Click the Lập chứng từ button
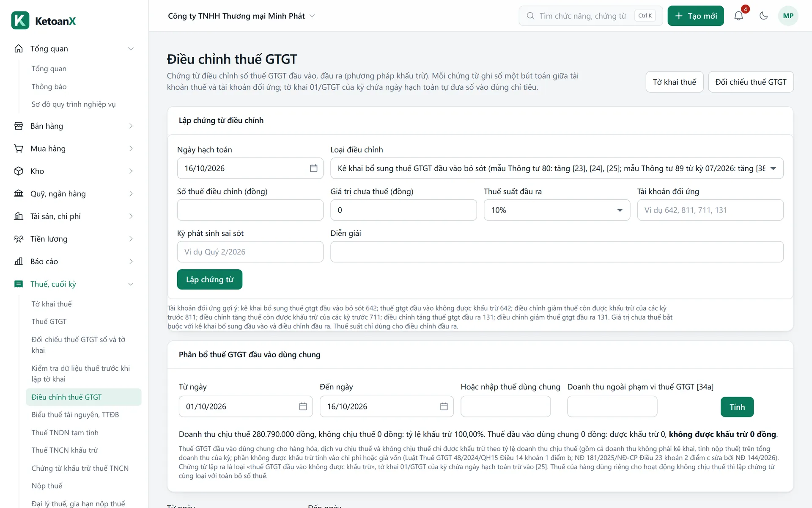This screenshot has height=508, width=812. click(x=210, y=279)
